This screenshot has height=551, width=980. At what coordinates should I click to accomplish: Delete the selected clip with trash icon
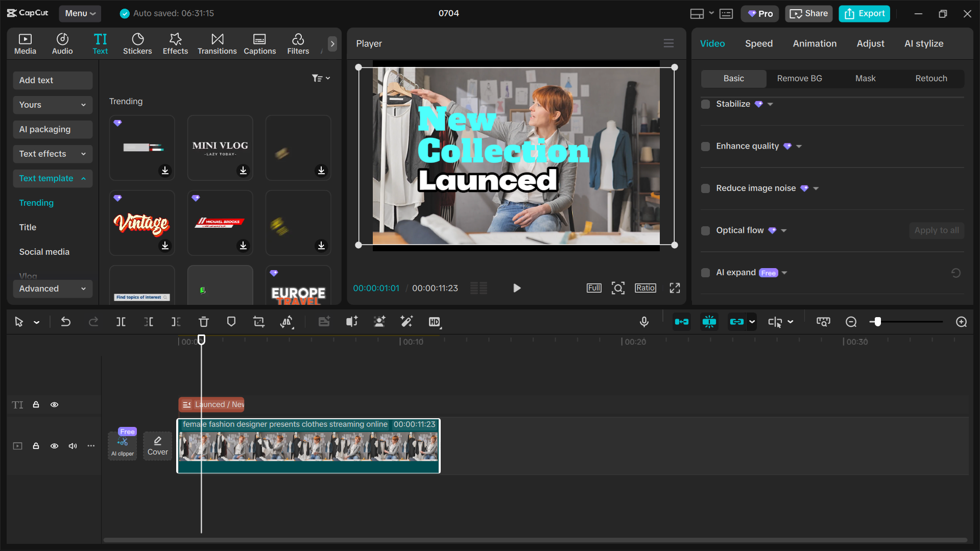203,322
